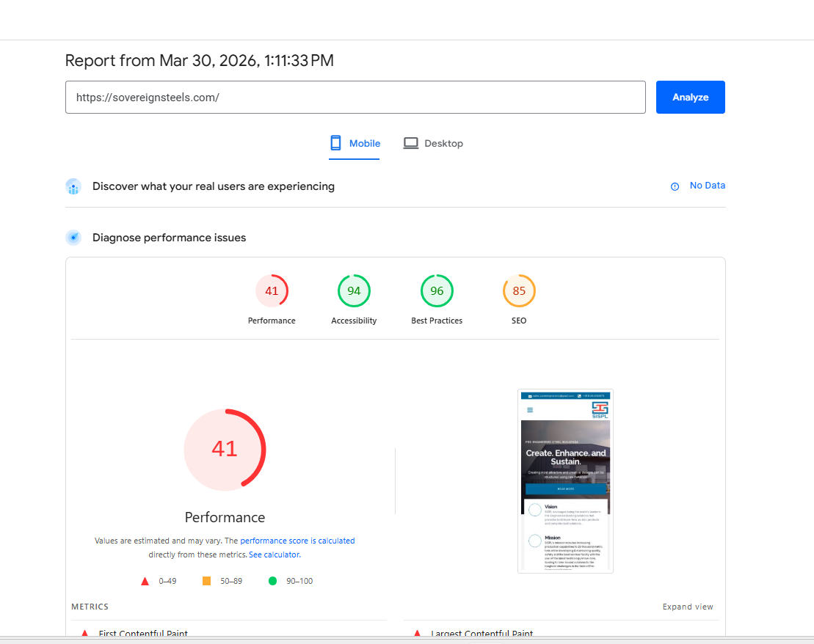Click the green circle 90–100 legend icon

(x=272, y=581)
